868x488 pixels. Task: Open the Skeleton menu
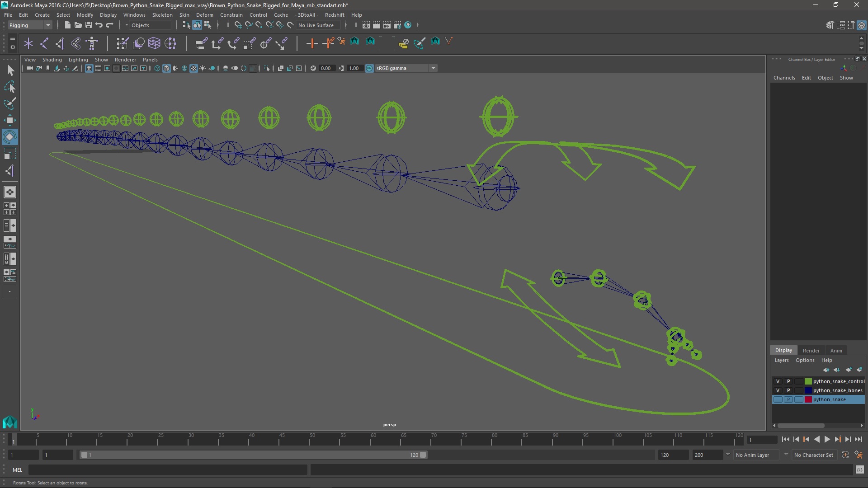[162, 15]
